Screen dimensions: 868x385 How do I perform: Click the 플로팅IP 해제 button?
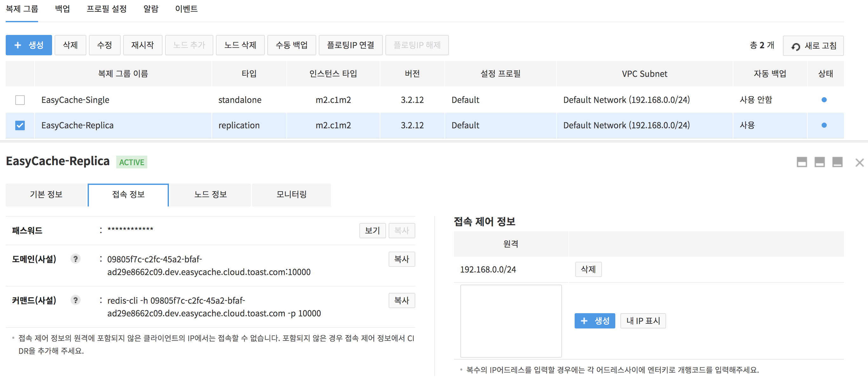click(417, 45)
